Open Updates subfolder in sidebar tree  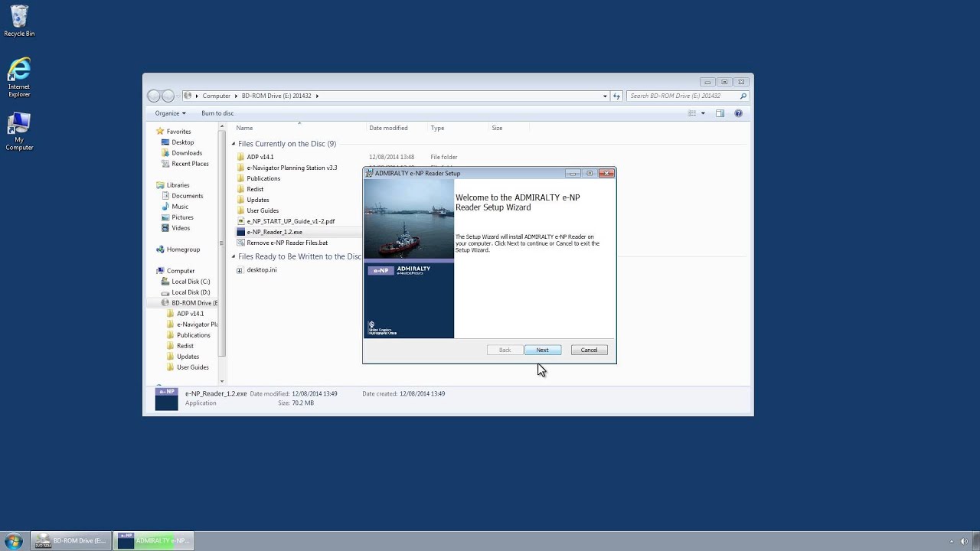point(188,357)
